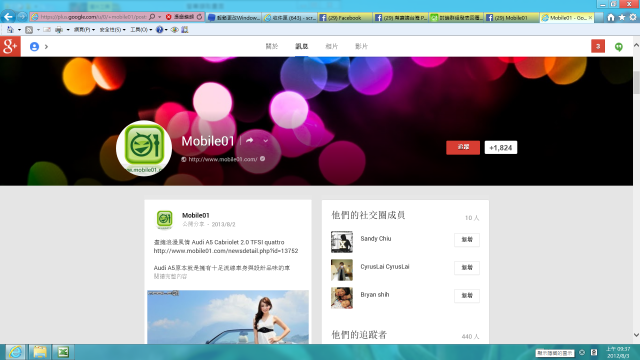Expand the chevron next to profile icon
The image size is (640, 360).
pos(46,47)
